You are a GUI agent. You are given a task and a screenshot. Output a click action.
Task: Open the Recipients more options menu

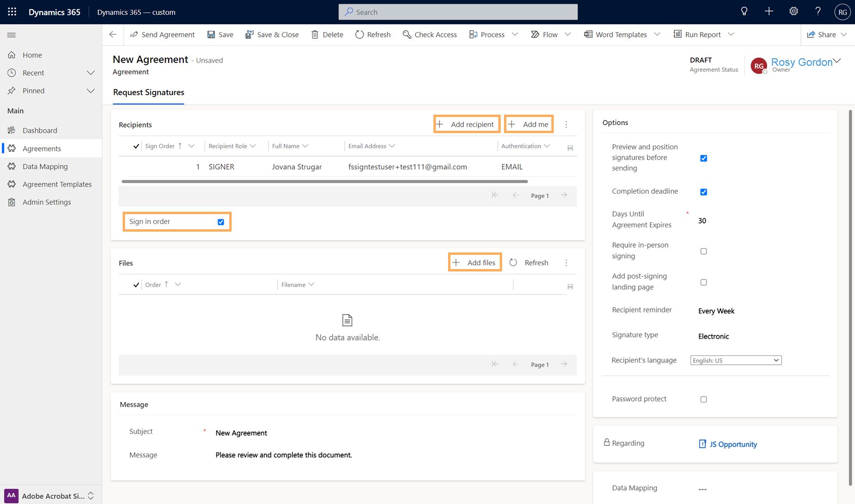point(566,125)
